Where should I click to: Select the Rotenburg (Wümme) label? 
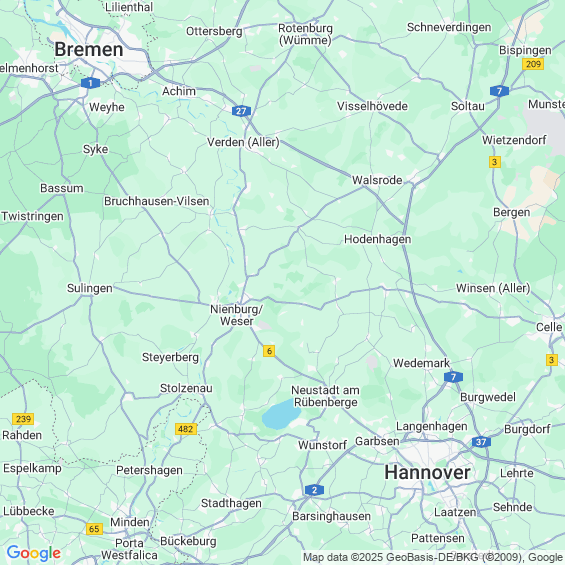coord(305,34)
